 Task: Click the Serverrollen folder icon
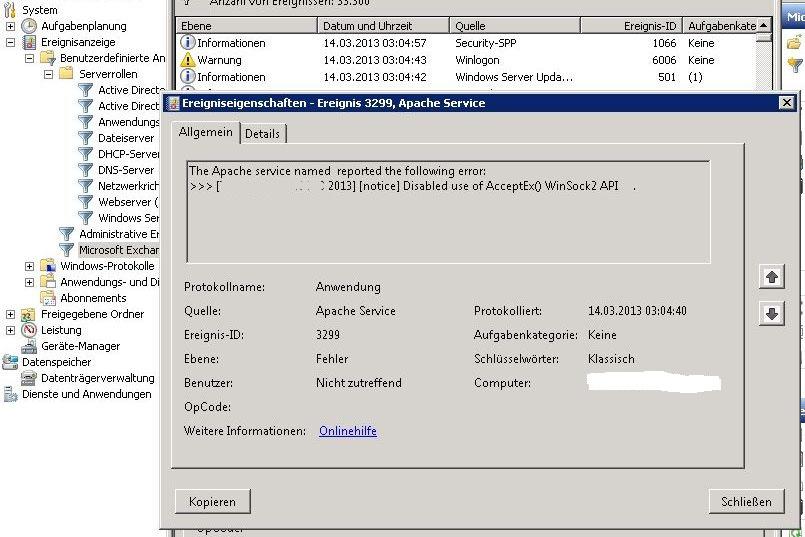pyautogui.click(x=66, y=74)
